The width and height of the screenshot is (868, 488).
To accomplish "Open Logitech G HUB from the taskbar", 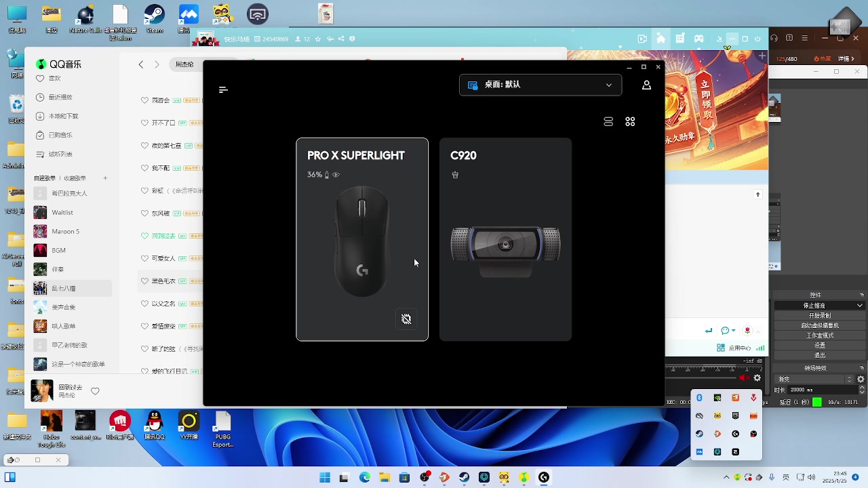I will [543, 477].
